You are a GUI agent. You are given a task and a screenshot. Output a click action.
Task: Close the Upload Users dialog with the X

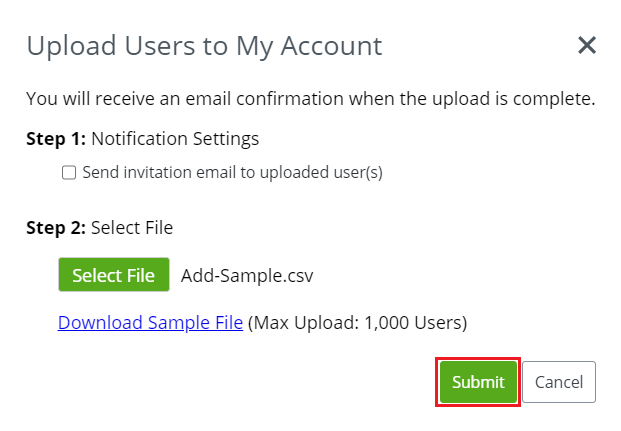(x=587, y=45)
